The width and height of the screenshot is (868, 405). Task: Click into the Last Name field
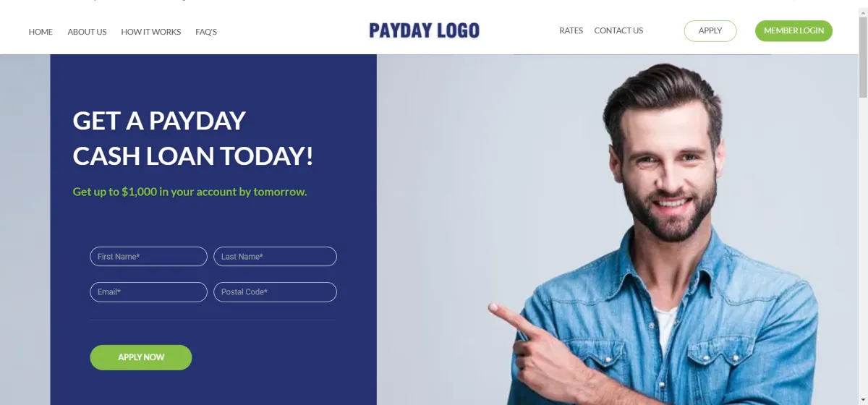point(275,257)
